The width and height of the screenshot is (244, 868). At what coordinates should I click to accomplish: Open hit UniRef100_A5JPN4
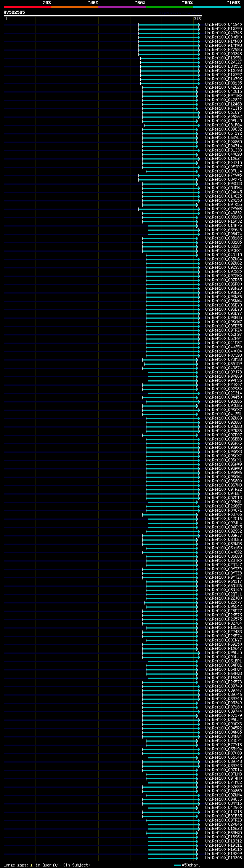point(223,188)
